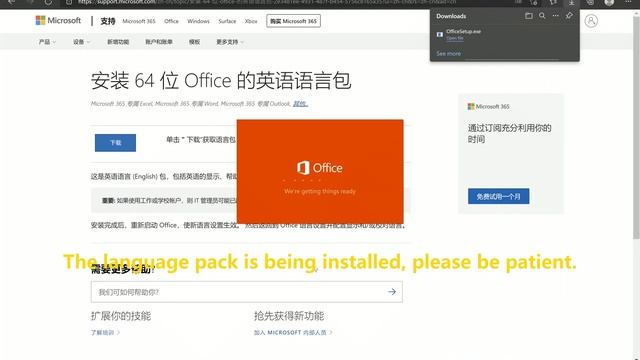
Task: Click the OfficeSetup.exe file icon
Action: pyautogui.click(x=440, y=35)
